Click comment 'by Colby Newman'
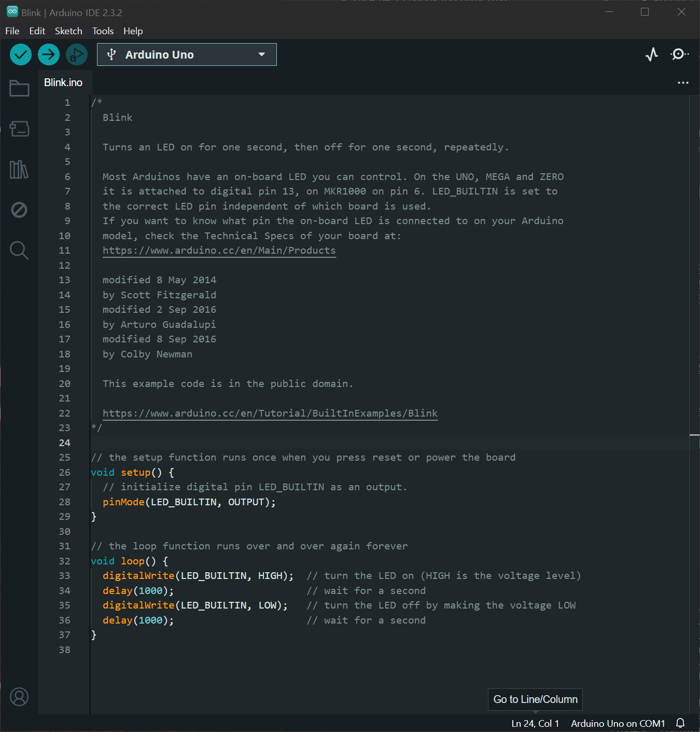 coord(147,354)
